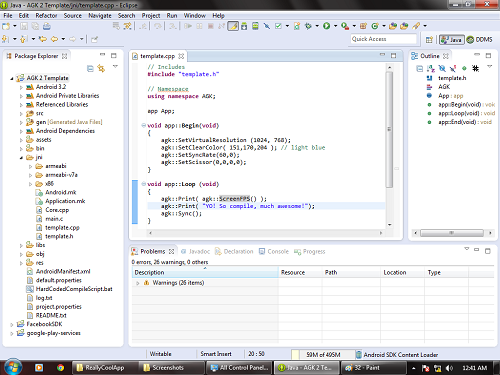This screenshot has width=500, height=375.
Task: Toggle Hide Static Members in Outline
Action: [x=453, y=69]
